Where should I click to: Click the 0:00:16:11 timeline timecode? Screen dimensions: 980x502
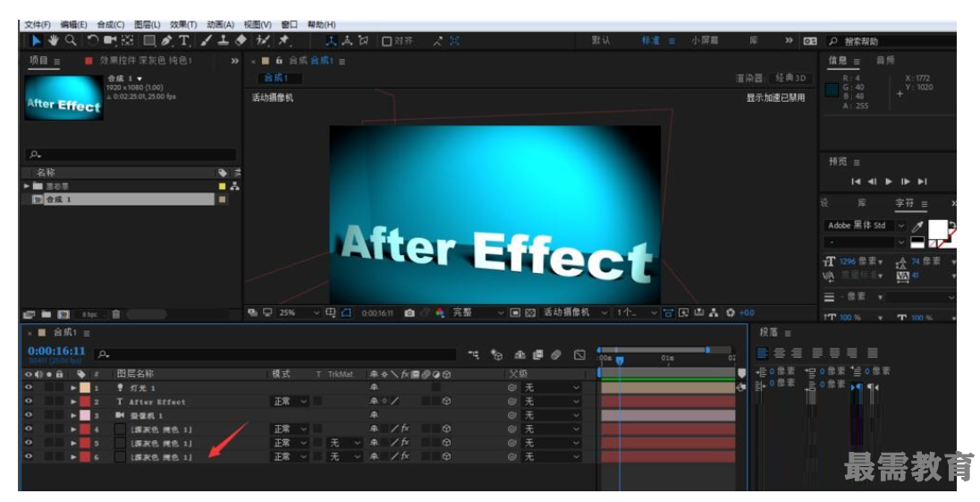coord(56,352)
